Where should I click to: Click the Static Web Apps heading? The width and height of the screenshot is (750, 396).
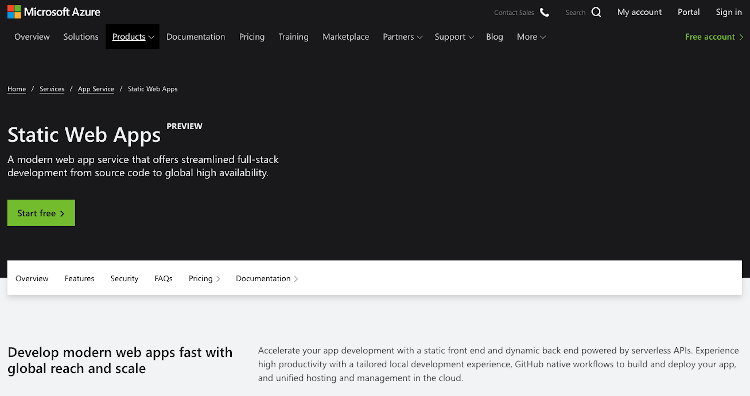84,135
